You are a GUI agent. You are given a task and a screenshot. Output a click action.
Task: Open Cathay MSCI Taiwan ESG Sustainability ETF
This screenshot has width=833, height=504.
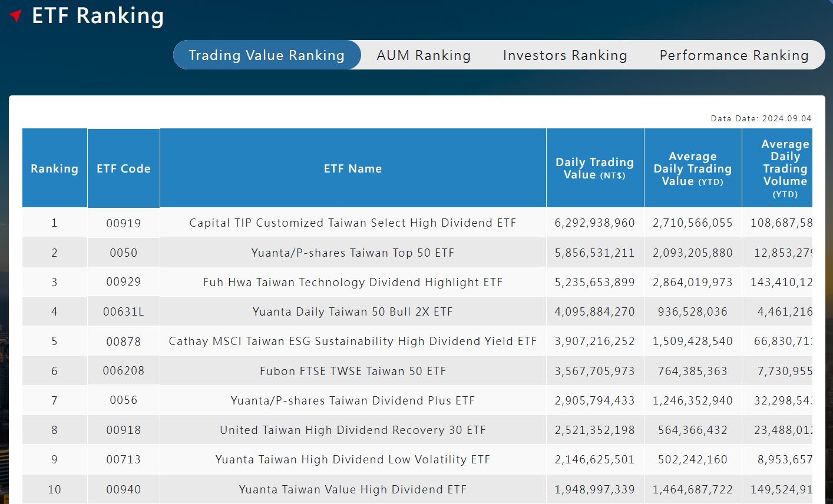pos(352,341)
